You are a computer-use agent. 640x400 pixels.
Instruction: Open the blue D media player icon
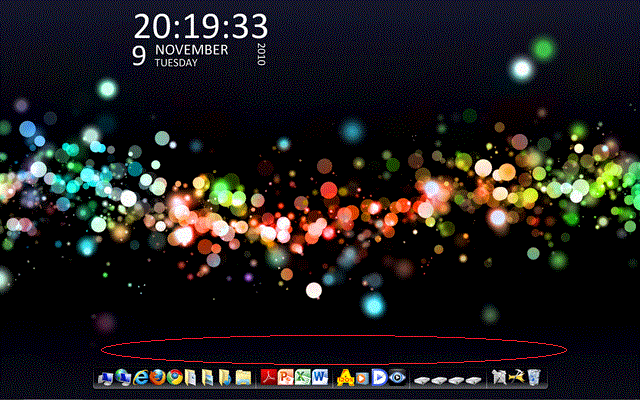pyautogui.click(x=379, y=378)
